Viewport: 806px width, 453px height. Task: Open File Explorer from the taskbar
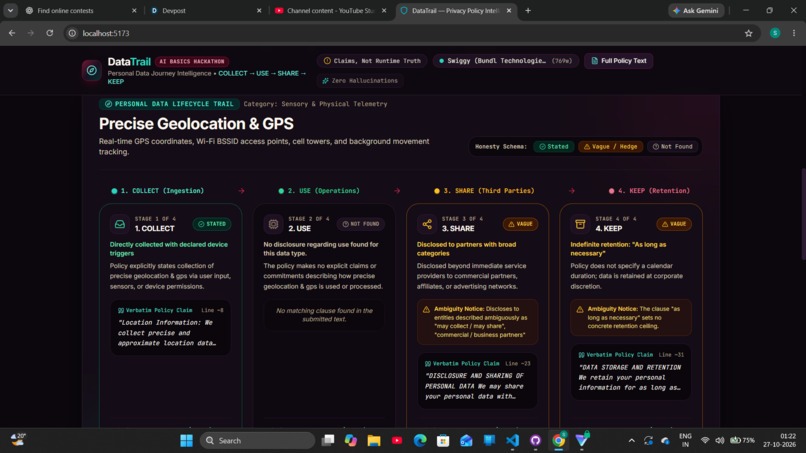pos(374,441)
